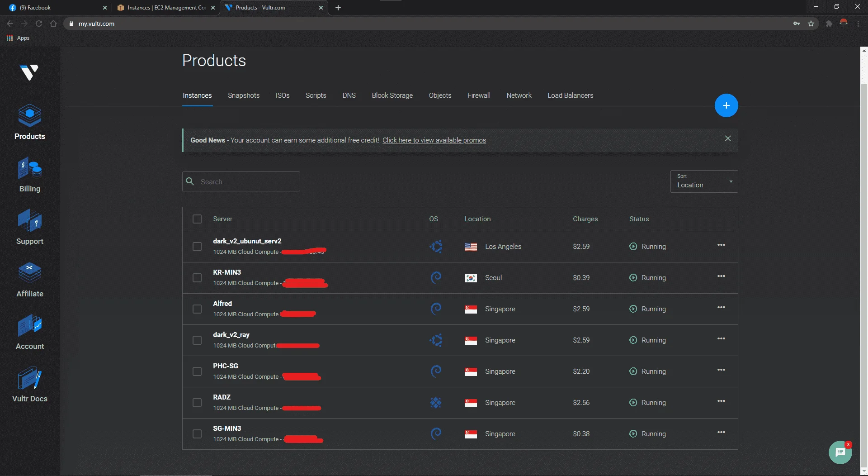Open the browser menu with three dots

(x=858, y=24)
